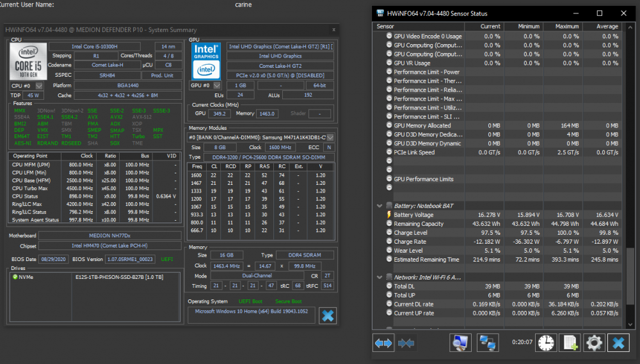Collapse the Network: Intel Wi-Fi section
Image resolution: width=640 pixels, height=364 pixels.
[x=380, y=277]
